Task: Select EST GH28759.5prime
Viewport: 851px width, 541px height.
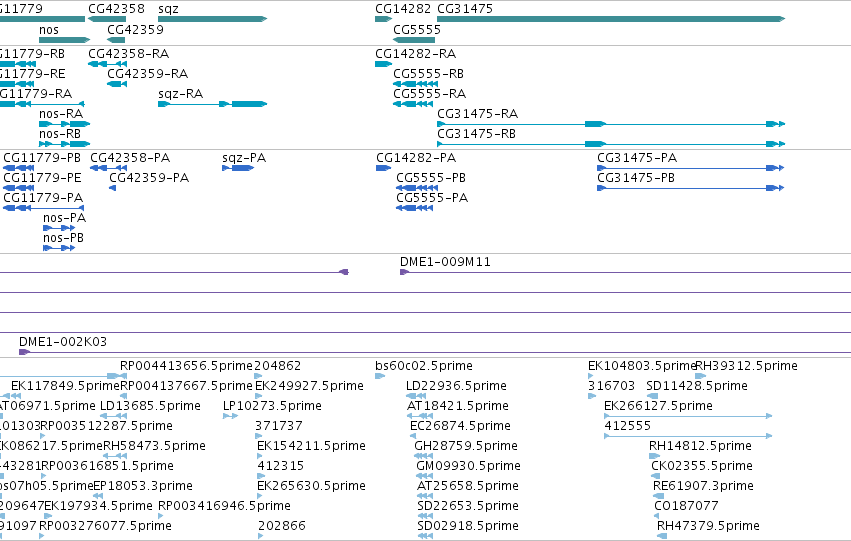Action: tap(466, 446)
